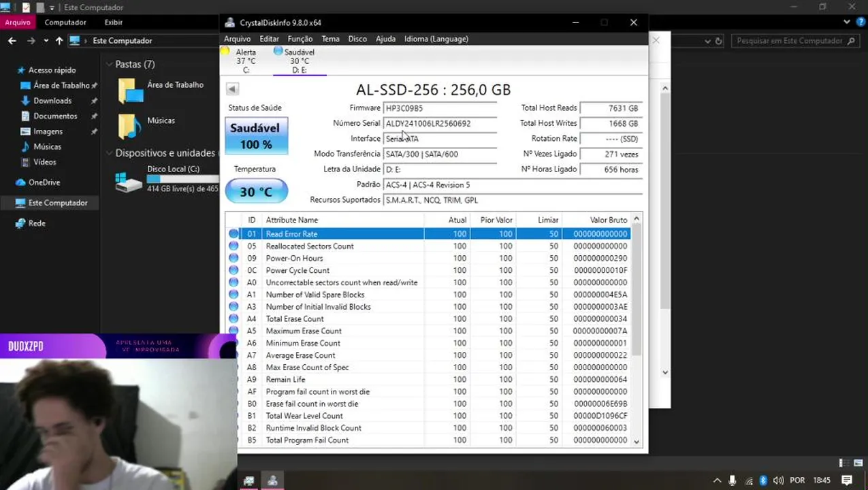Open the Computador ribbon tab in Explorer
This screenshot has width=868, height=490.
click(x=65, y=22)
